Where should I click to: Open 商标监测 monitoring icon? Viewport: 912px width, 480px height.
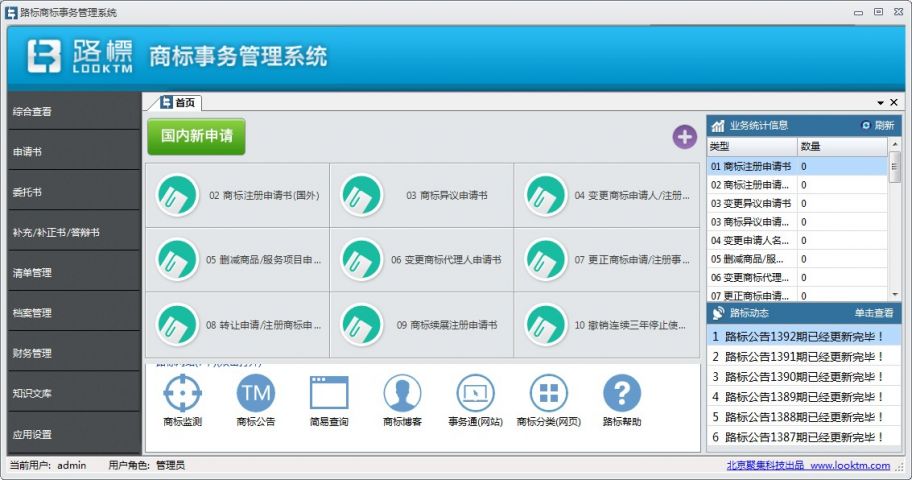[182, 394]
